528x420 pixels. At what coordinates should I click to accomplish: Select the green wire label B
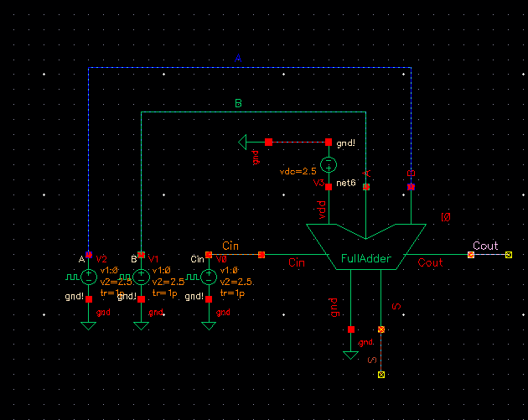click(238, 103)
